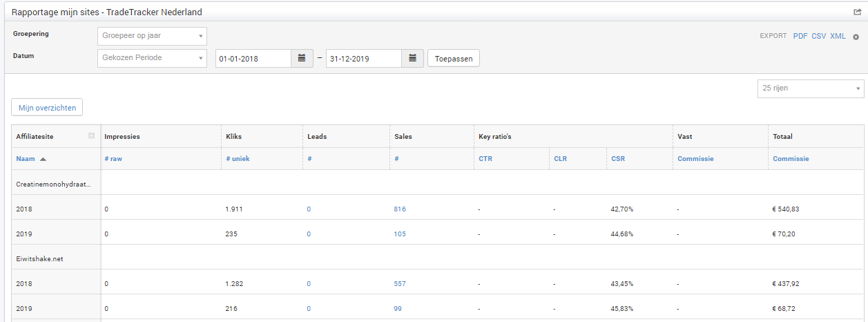Click the Key ratio's group header
This screenshot has width=868, height=322.
[x=495, y=136]
